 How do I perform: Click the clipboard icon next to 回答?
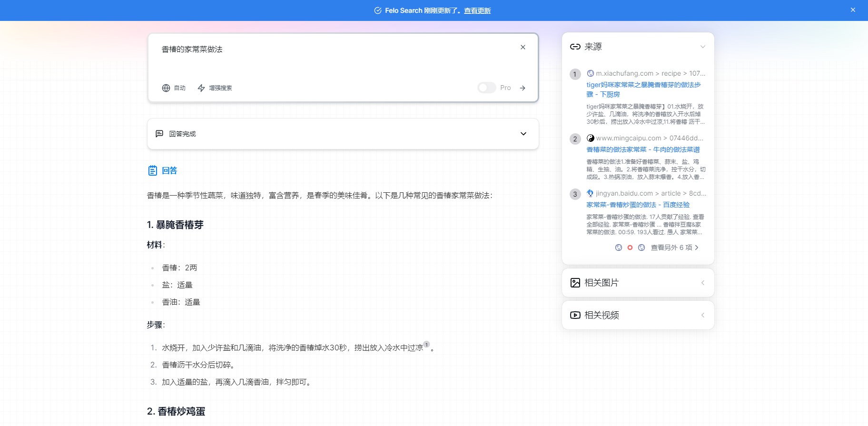pyautogui.click(x=152, y=170)
